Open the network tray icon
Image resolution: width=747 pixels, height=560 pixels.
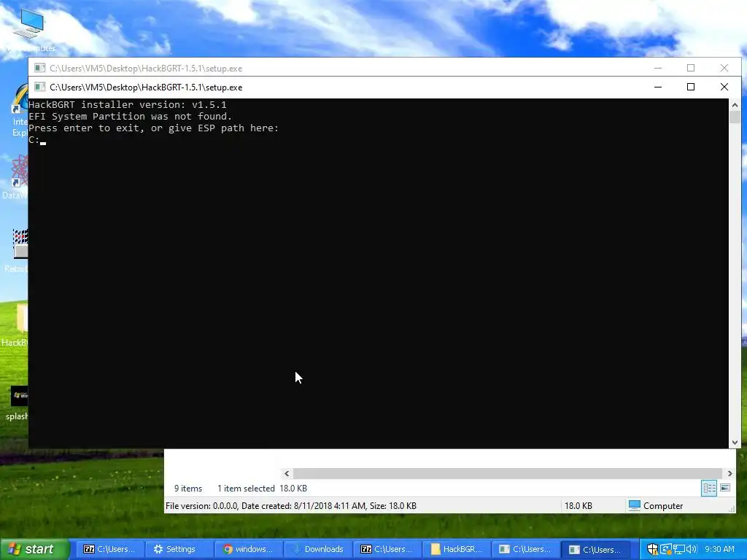click(678, 549)
